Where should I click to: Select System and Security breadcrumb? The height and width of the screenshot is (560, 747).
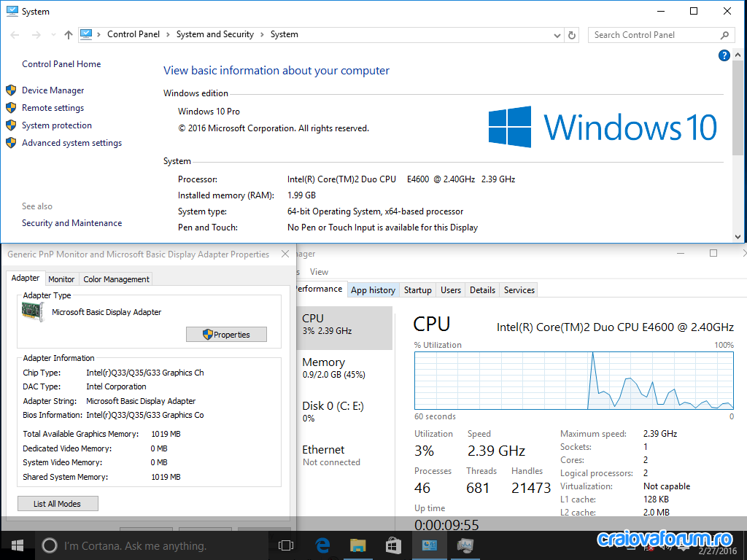(x=215, y=34)
